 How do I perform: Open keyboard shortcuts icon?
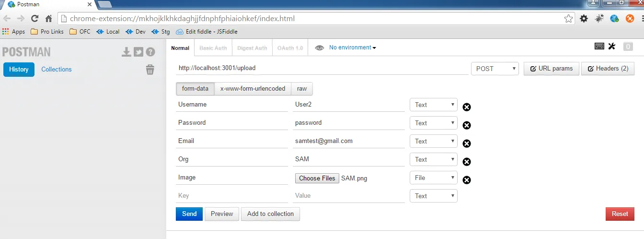pos(599,46)
